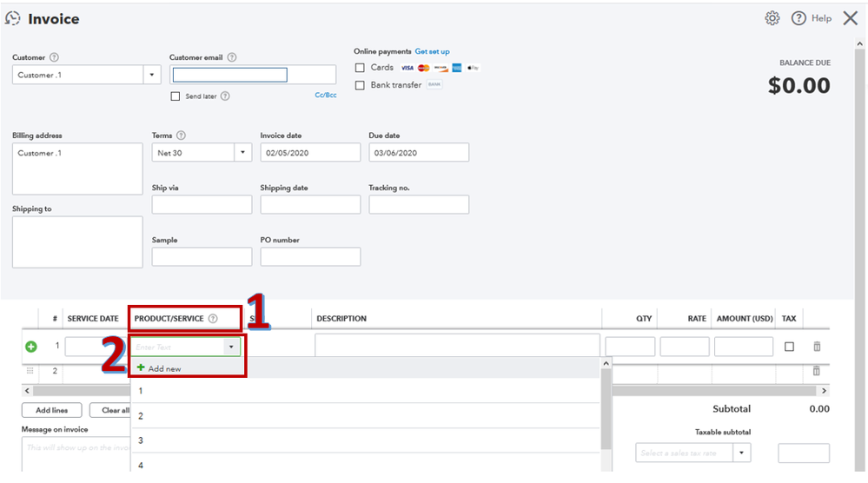This screenshot has width=868, height=483.
Task: Click the green add line icon
Action: (x=31, y=347)
